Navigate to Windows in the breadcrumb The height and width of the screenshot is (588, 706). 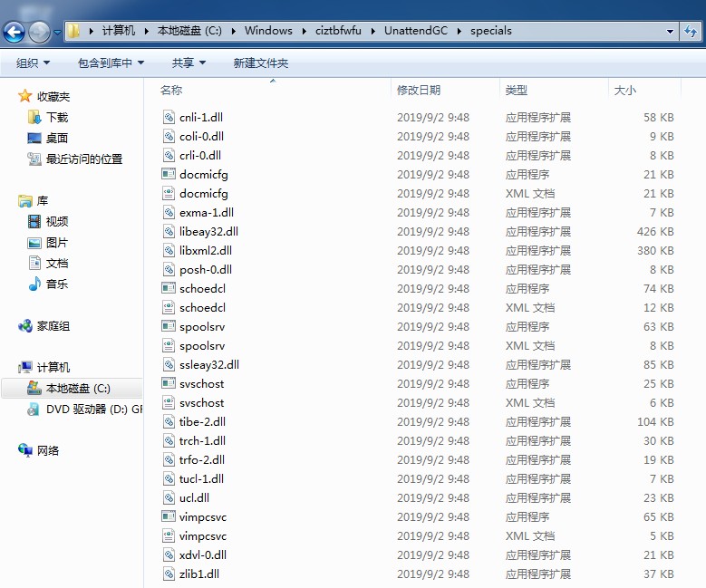point(268,31)
